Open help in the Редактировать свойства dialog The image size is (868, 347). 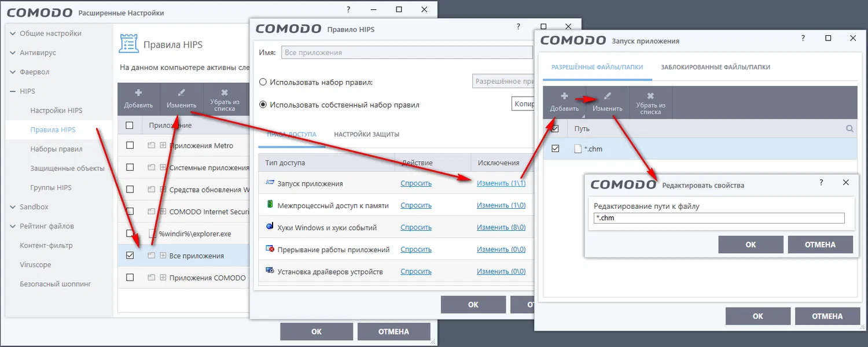(x=821, y=182)
